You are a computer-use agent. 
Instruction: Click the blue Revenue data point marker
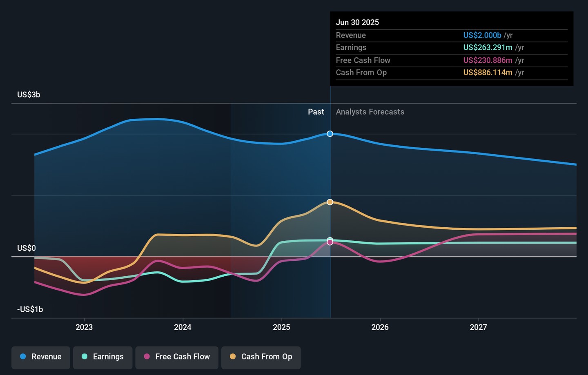pyautogui.click(x=330, y=134)
